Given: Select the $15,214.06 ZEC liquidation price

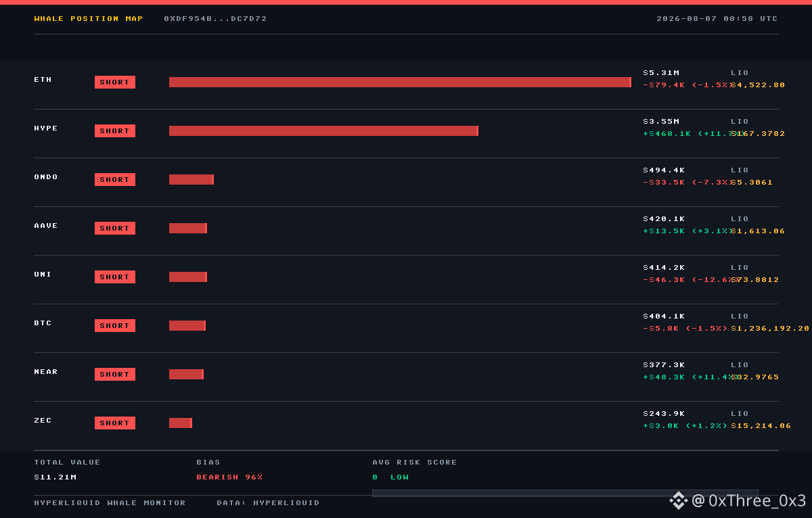Looking at the screenshot, I should coord(761,426).
